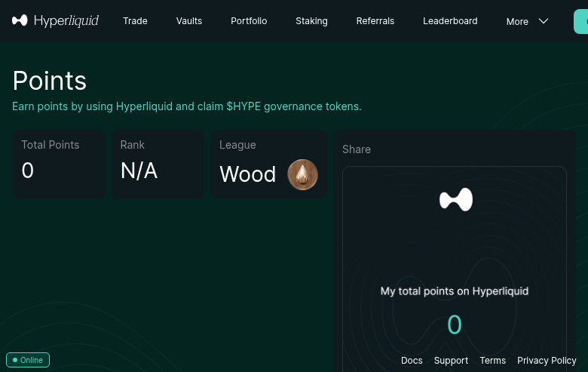Click 'My total points on Hyperliquid' text

[455, 291]
